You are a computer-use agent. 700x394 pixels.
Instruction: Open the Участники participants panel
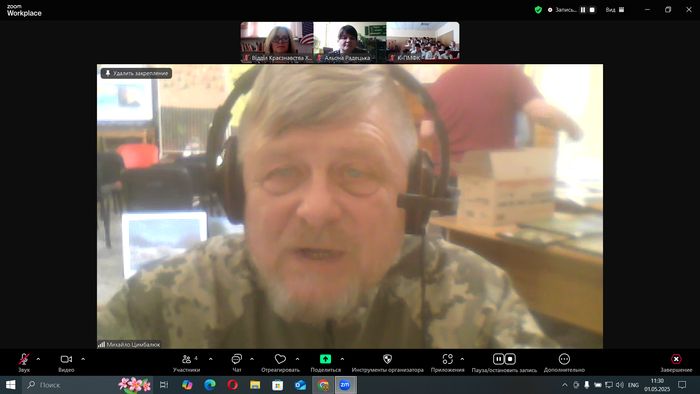[187, 359]
